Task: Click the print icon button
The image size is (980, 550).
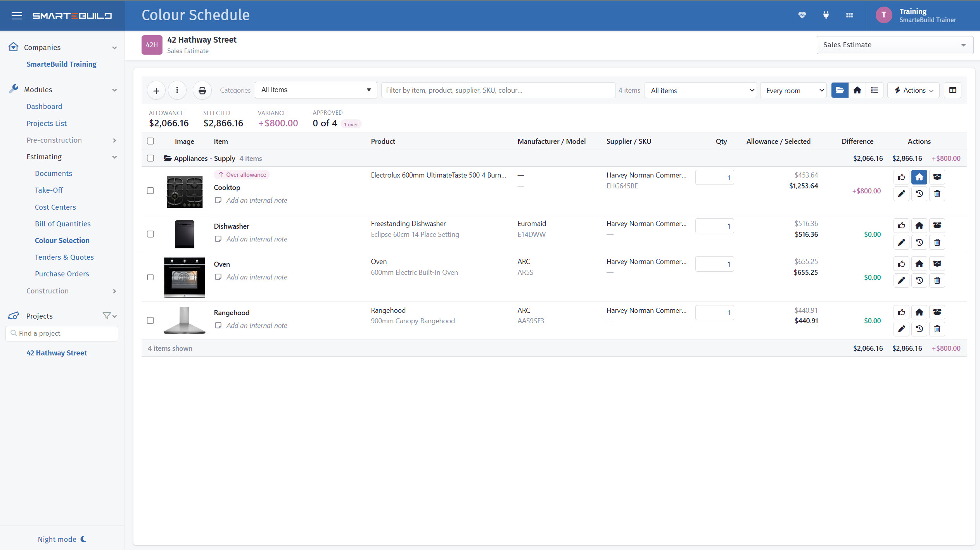Action: (202, 90)
